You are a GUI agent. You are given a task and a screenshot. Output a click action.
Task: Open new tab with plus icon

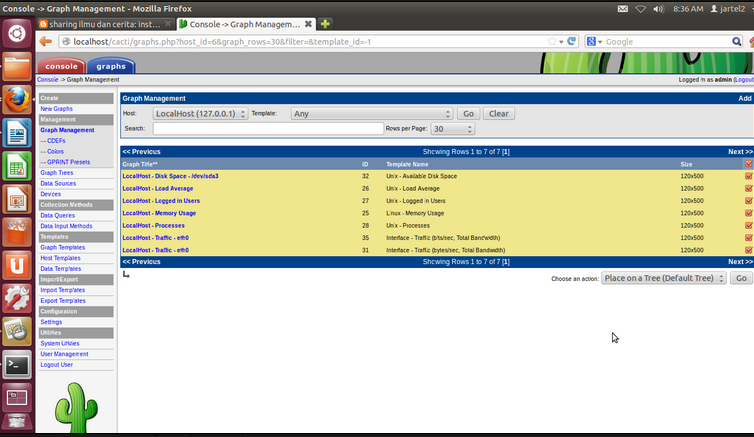pos(325,24)
